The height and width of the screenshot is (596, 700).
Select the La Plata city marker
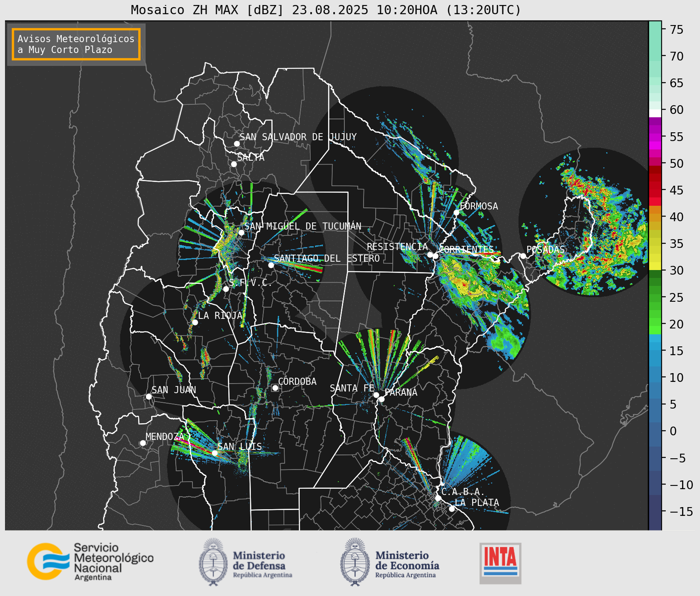point(452,508)
